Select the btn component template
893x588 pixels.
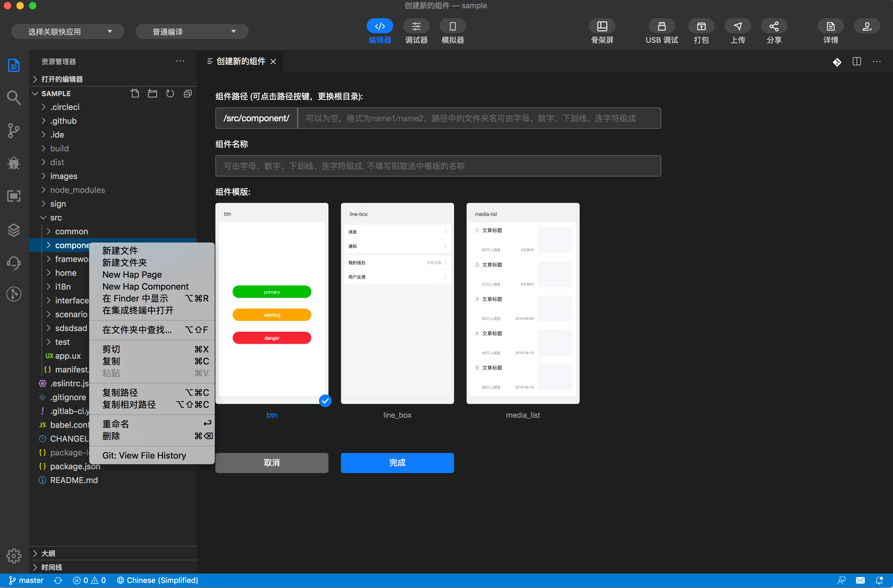click(272, 303)
